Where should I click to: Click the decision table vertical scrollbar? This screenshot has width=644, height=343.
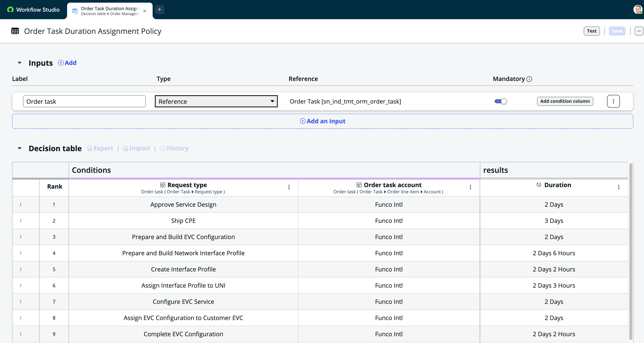pyautogui.click(x=630, y=251)
